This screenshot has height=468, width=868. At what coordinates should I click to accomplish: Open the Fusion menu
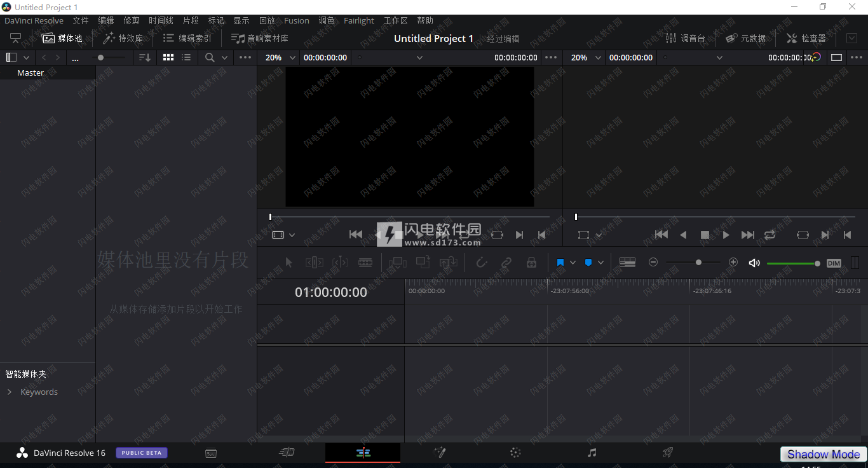[x=297, y=21]
